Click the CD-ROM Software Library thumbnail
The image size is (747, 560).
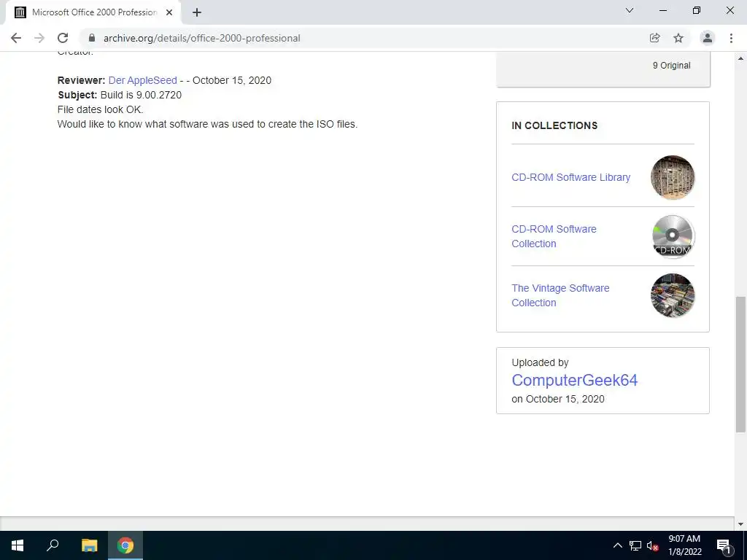pos(672,177)
